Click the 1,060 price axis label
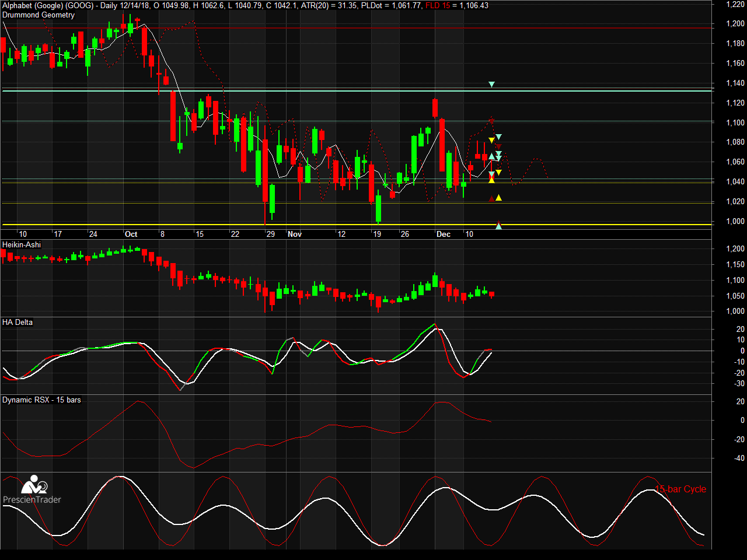Screen dimensions: 747x560 coord(735,162)
